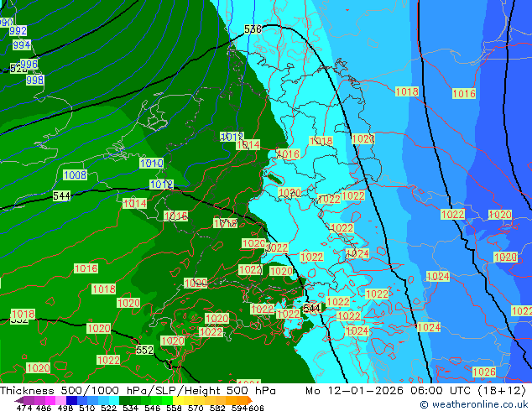This screenshot has height=411, width=532.
Task: Pick the light pink legend swatch above 498
Action: click(60, 400)
